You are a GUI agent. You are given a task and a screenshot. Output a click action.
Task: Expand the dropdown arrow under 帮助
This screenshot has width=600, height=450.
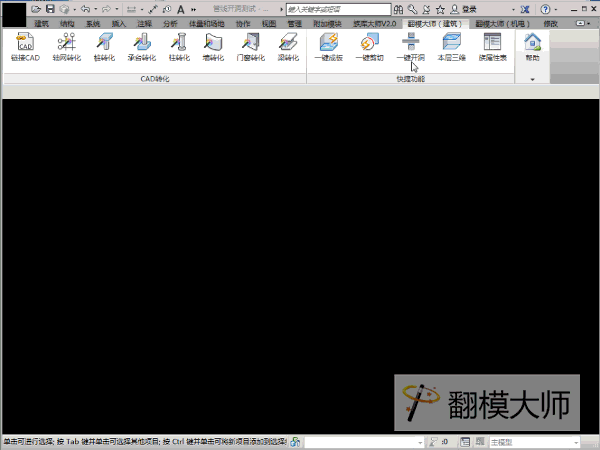click(533, 78)
